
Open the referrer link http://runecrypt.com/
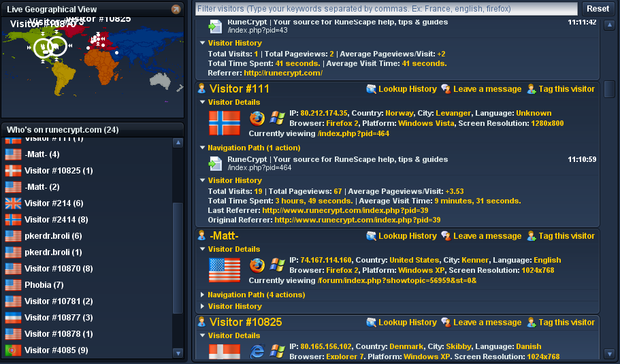click(x=283, y=73)
